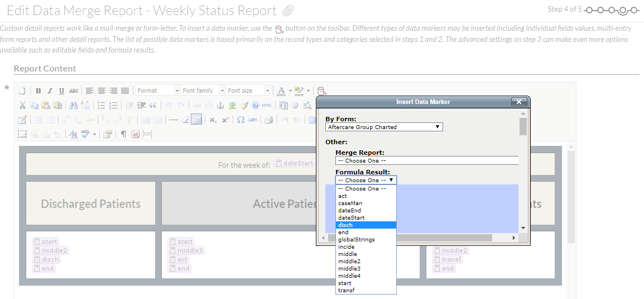The image size is (644, 299).
Task: Click the Insert Data Marker toolbar button
Action: tap(321, 91)
